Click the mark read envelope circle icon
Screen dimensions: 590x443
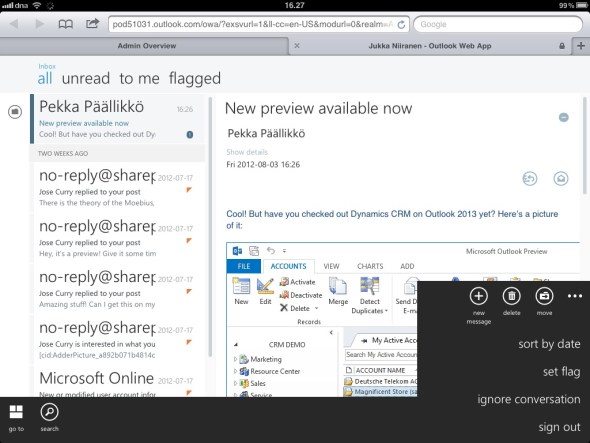click(x=561, y=178)
